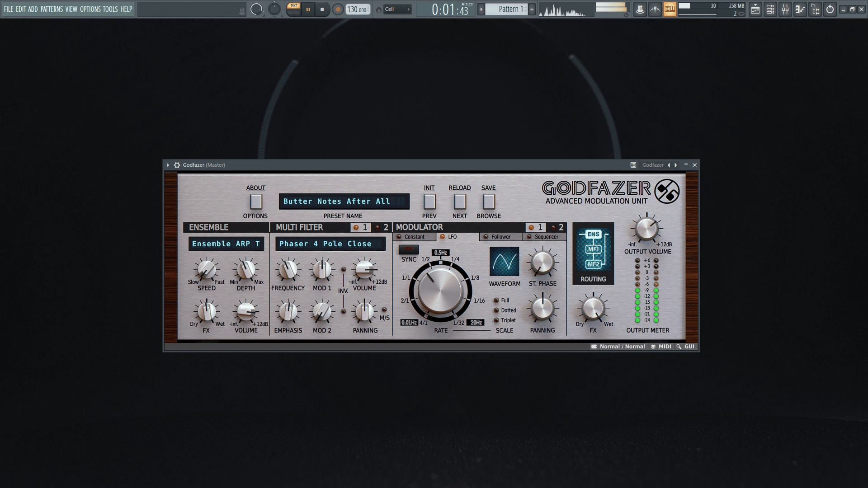The image size is (868, 488).
Task: Select Full scale option
Action: point(501,300)
